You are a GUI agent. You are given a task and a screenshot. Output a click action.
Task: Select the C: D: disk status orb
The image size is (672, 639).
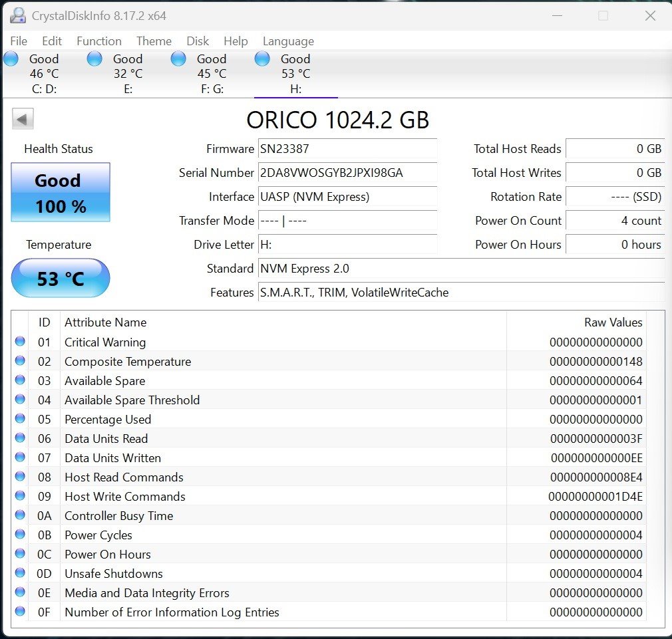11,59
